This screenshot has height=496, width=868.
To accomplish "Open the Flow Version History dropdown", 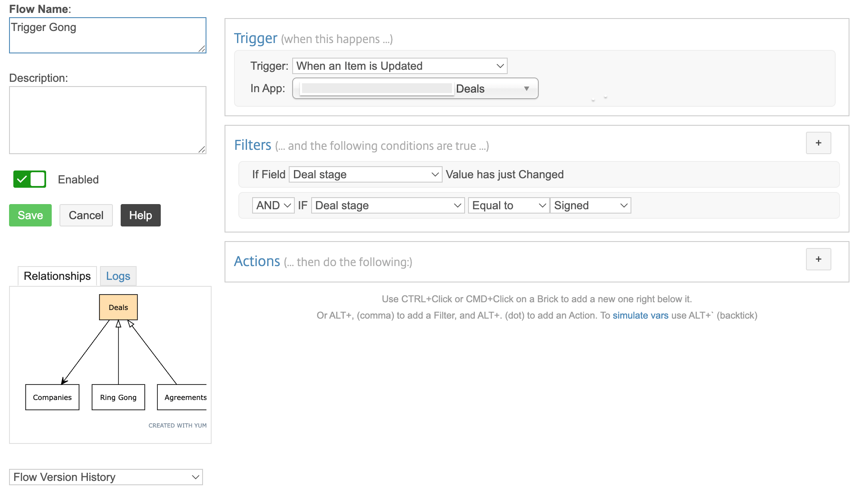I will coord(106,477).
